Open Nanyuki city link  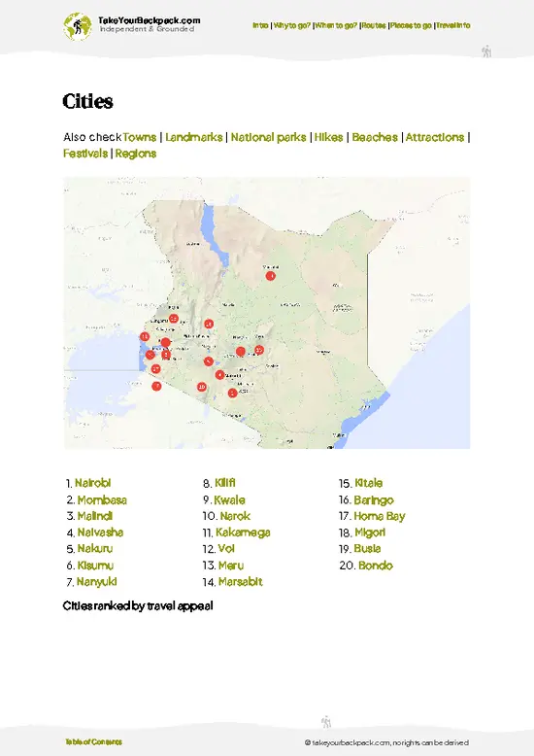click(97, 581)
